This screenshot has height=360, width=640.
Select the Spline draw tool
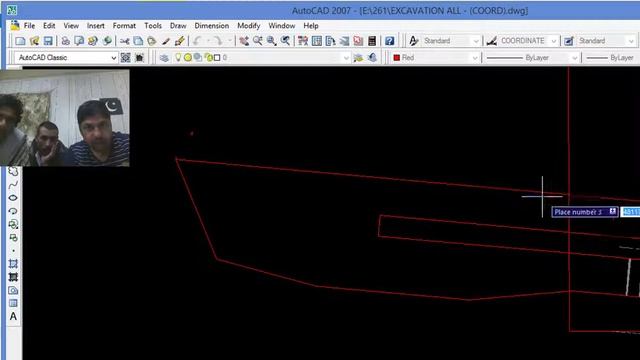[x=13, y=185]
